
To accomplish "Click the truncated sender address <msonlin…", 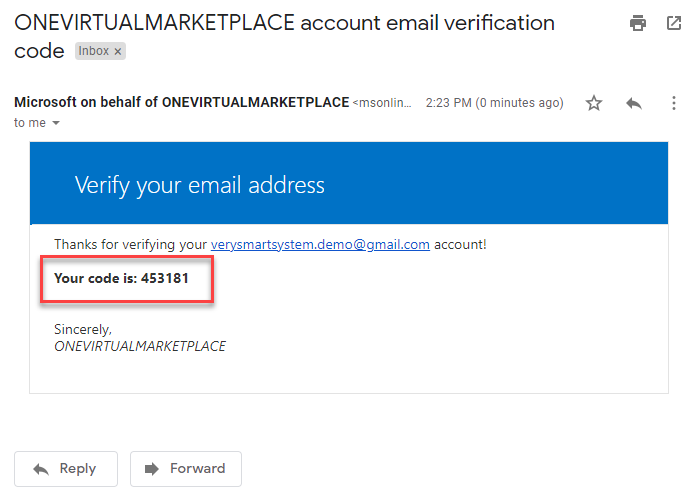I will 382,103.
